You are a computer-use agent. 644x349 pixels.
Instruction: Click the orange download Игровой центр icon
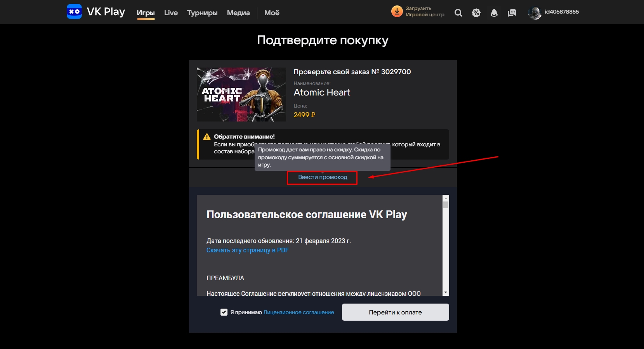(397, 12)
